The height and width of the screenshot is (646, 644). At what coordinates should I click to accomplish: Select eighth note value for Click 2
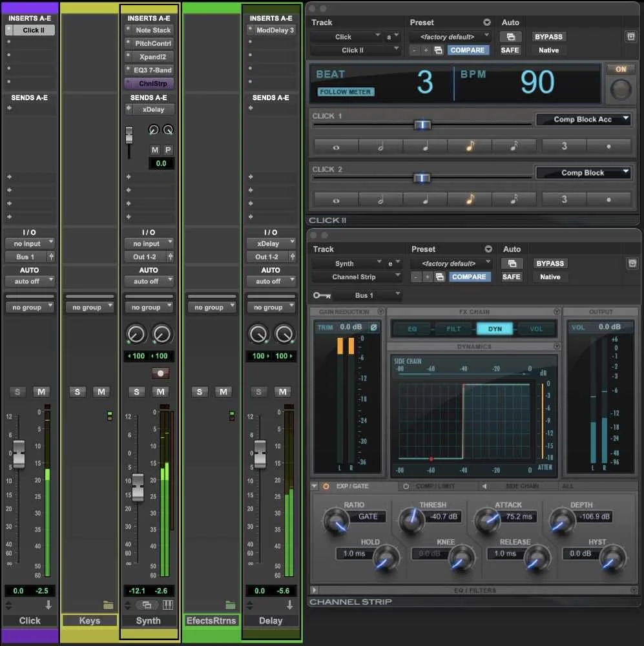pos(470,200)
